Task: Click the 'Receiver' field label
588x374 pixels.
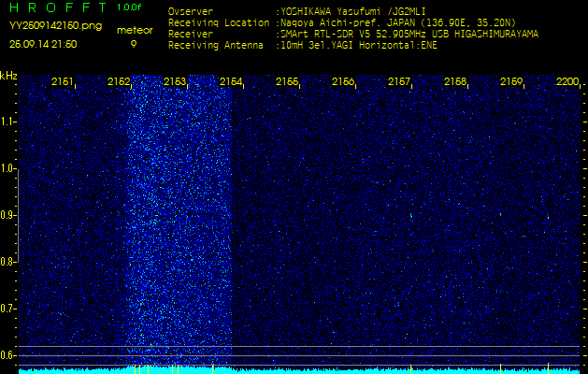Action: [x=191, y=35]
